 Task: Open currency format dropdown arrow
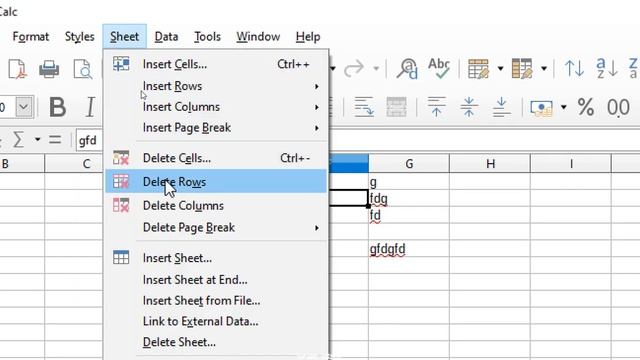pyautogui.click(x=564, y=108)
